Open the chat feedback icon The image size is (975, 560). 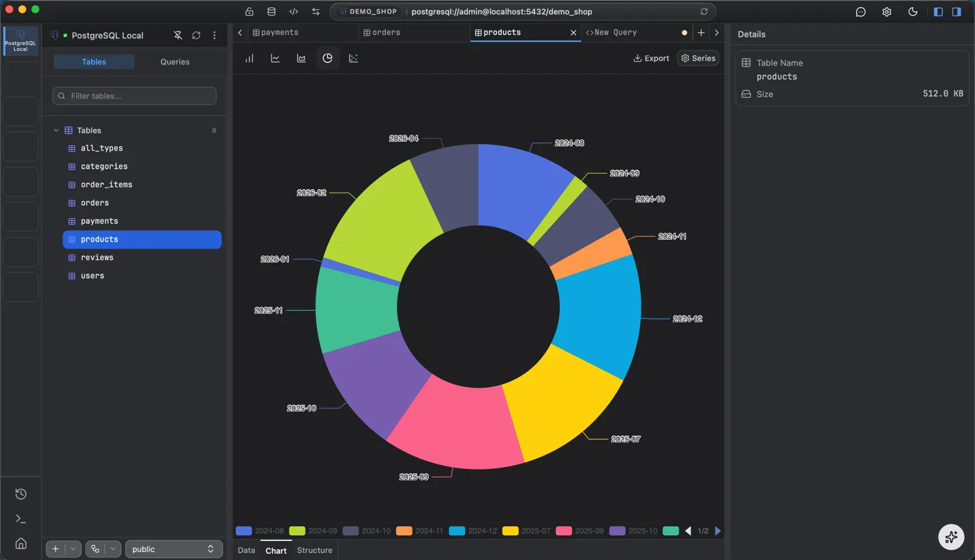[x=860, y=12]
